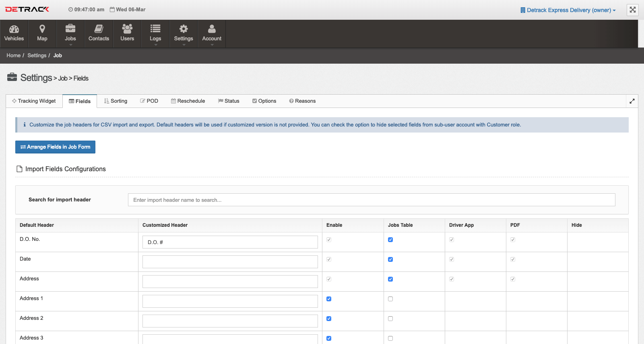Click the Detrack logo

click(x=27, y=9)
